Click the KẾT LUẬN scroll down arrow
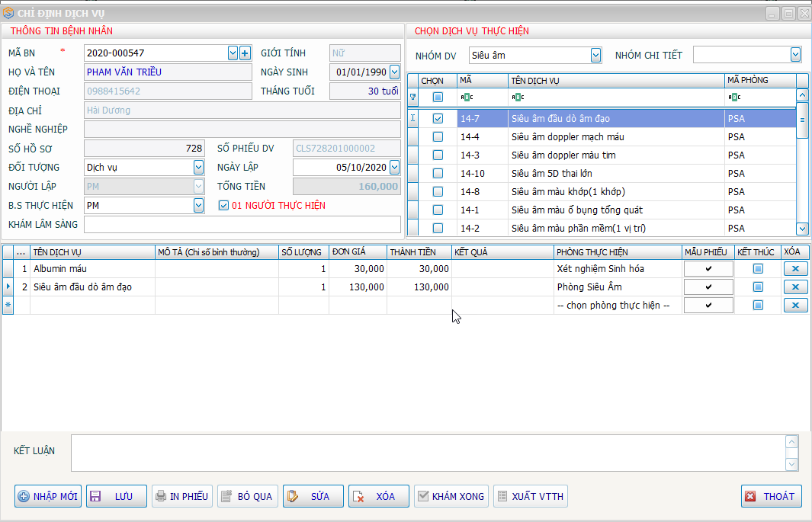The image size is (812, 522). (791, 465)
